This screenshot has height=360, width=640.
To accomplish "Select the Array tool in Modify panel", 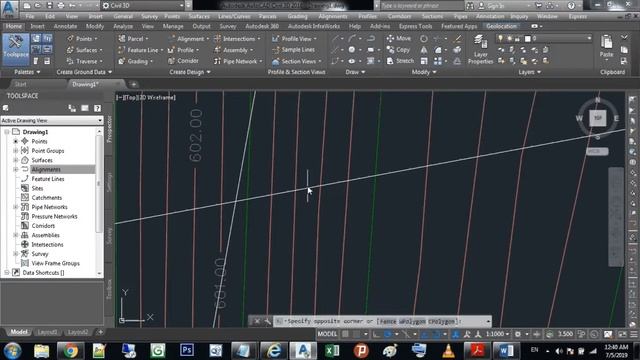I will pos(438,61).
